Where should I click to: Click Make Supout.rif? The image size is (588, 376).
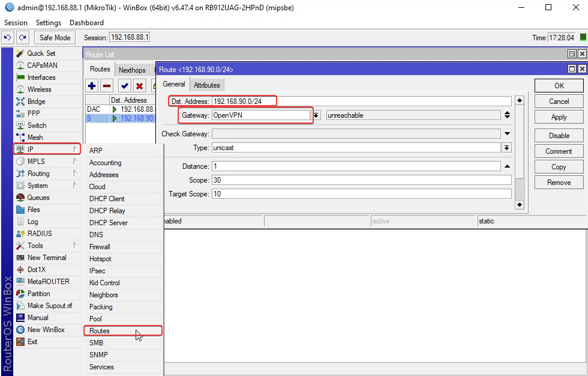(47, 306)
